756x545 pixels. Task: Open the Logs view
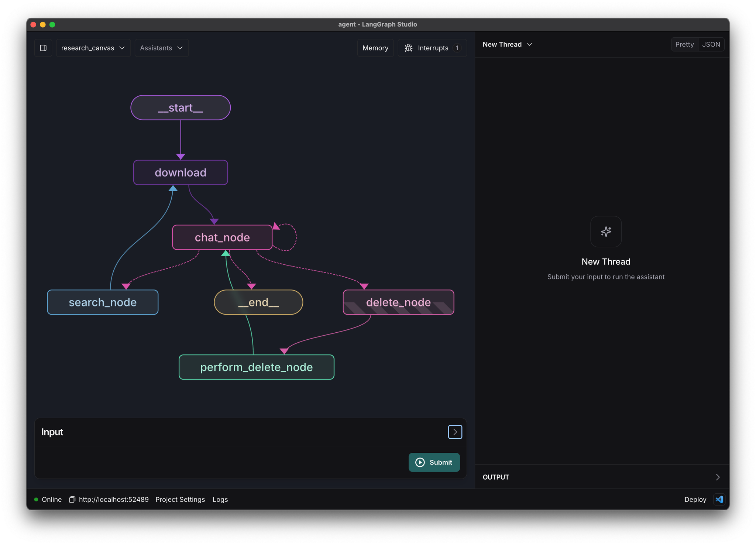pos(220,500)
